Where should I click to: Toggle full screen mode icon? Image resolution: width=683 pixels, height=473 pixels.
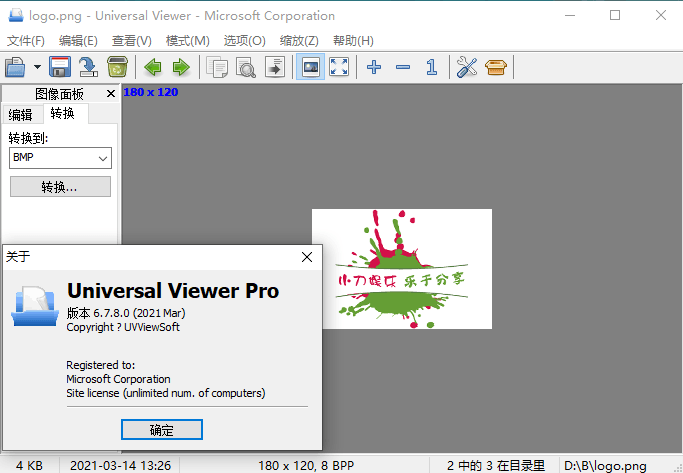[339, 67]
